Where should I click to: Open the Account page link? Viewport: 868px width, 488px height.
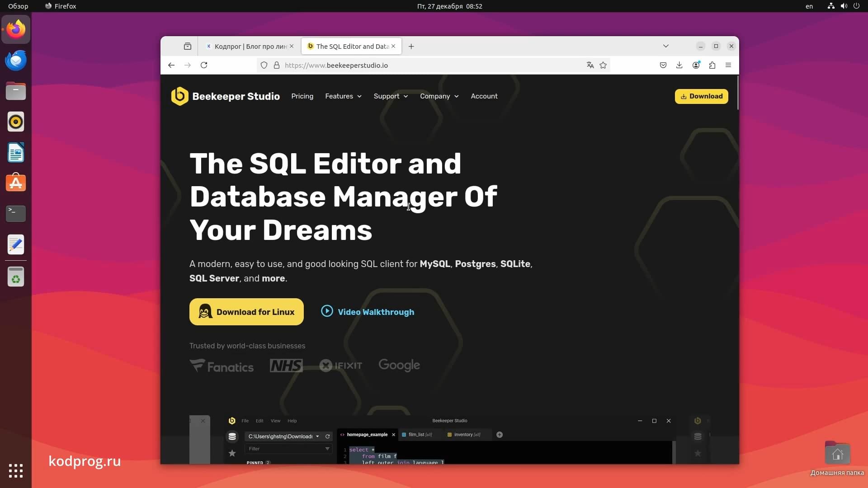484,96
